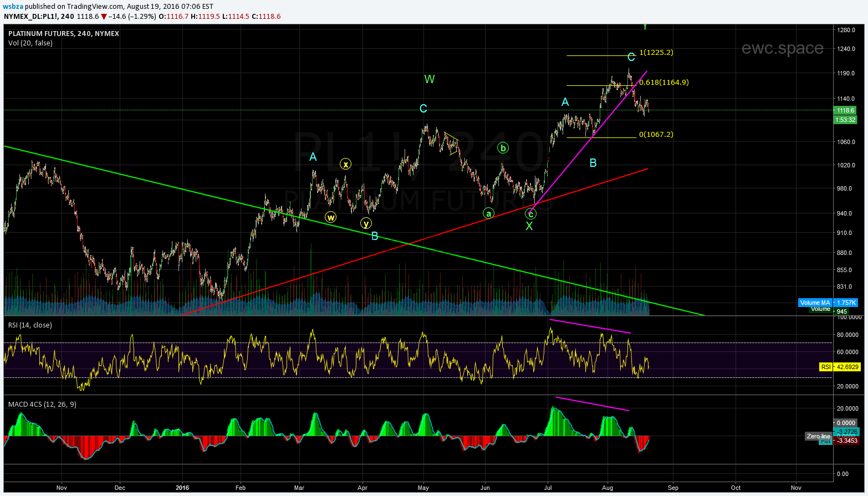Click the ewc.space watermark text
This screenshot has width=868, height=496.
(782, 49)
